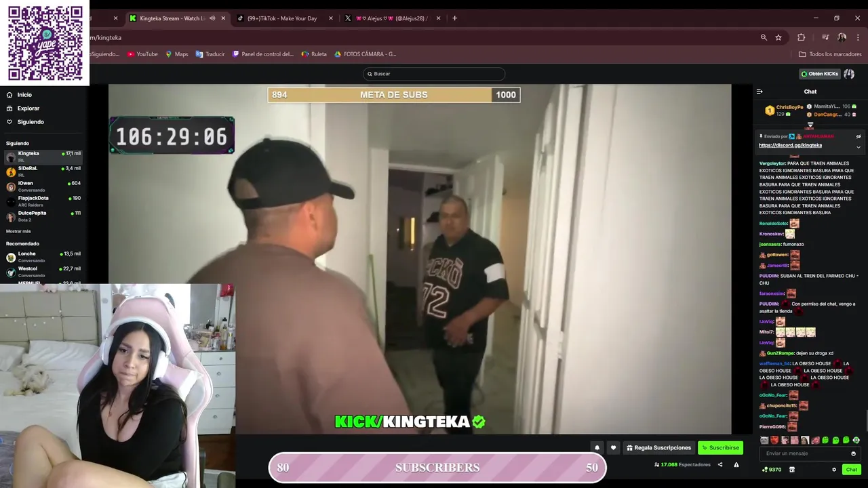The image size is (868, 488).
Task: Close the TikTok browser tab
Action: (331, 18)
